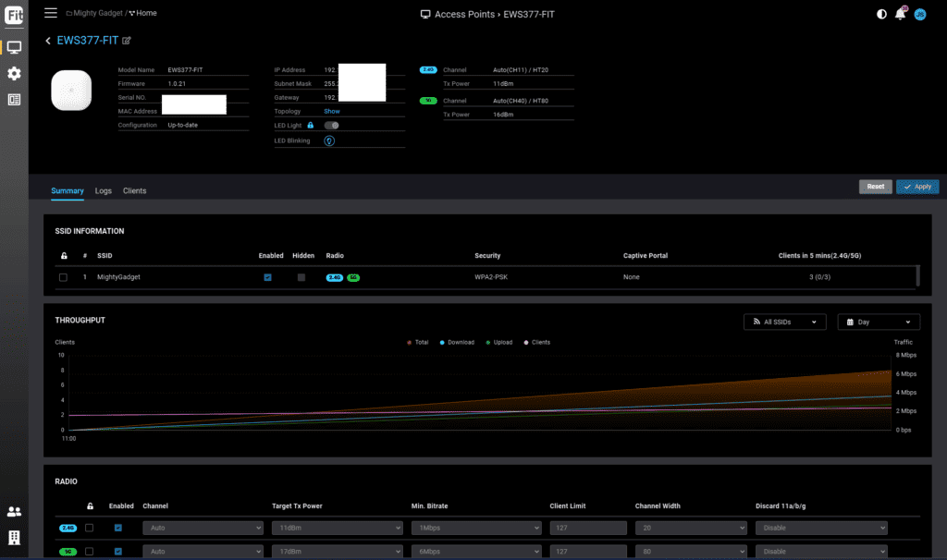Viewport: 947px width, 560px height.
Task: Toggle dark/light theme contrast icon
Action: click(880, 14)
